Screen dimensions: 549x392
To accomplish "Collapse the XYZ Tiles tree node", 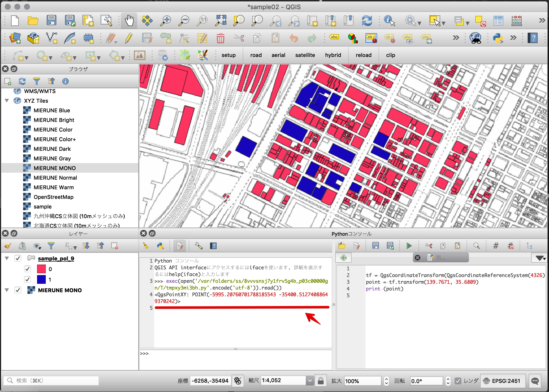I will pos(7,101).
